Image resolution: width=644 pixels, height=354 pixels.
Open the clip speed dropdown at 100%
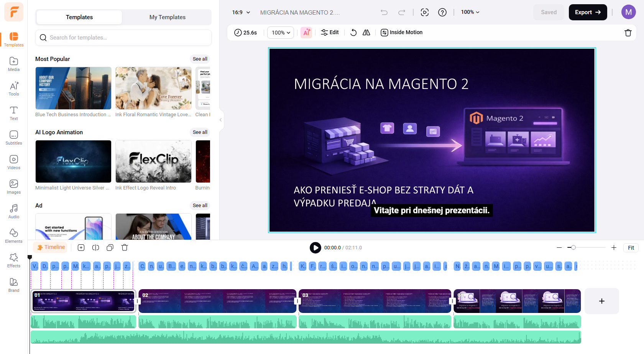point(280,32)
